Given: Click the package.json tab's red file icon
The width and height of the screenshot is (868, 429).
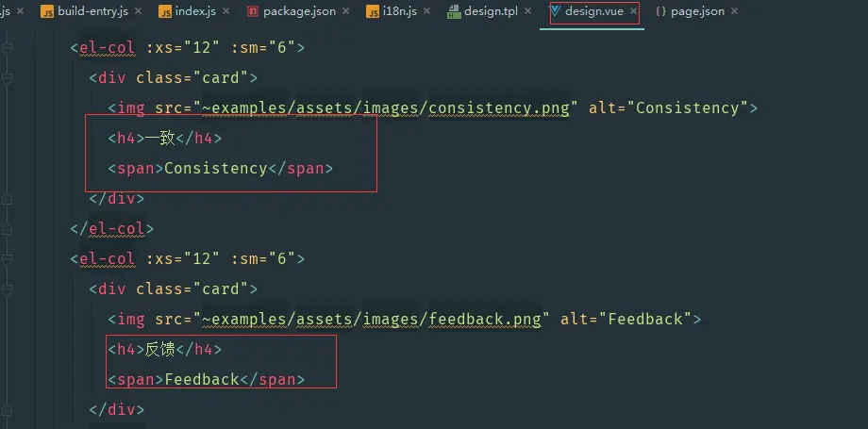Looking at the screenshot, I should tap(253, 11).
